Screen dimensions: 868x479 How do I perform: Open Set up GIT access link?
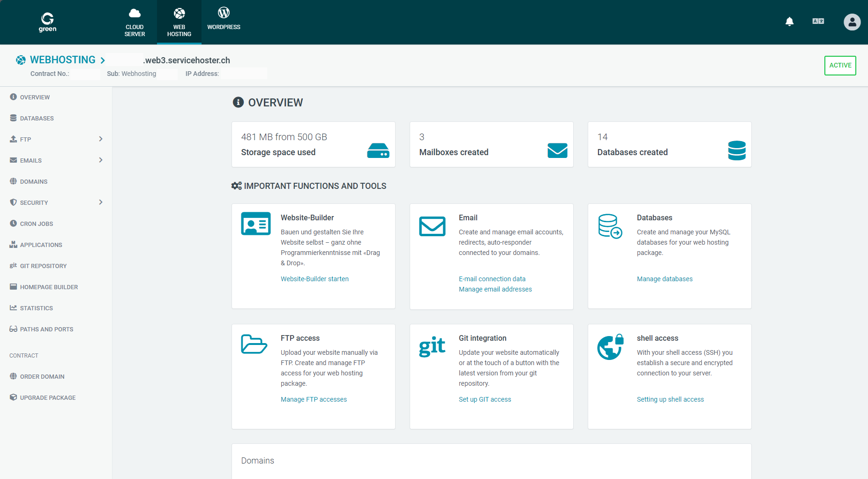coord(485,399)
